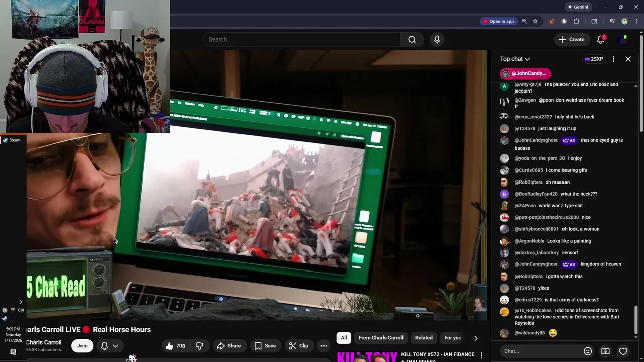Click Open in app chip
This screenshot has height=362, width=644.
498,21
